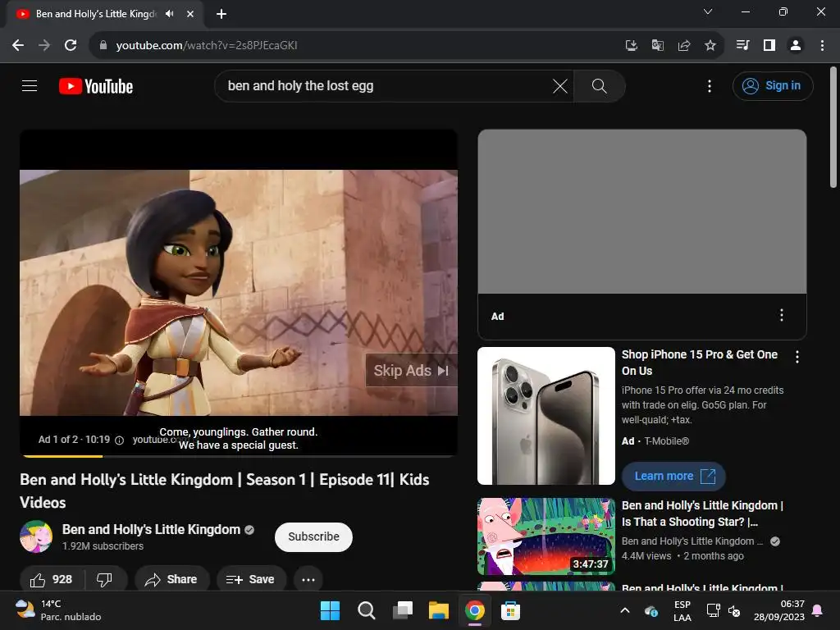Open the Ben and Holly's Little Kingdom channel name
This screenshot has height=630, width=840.
tap(151, 529)
